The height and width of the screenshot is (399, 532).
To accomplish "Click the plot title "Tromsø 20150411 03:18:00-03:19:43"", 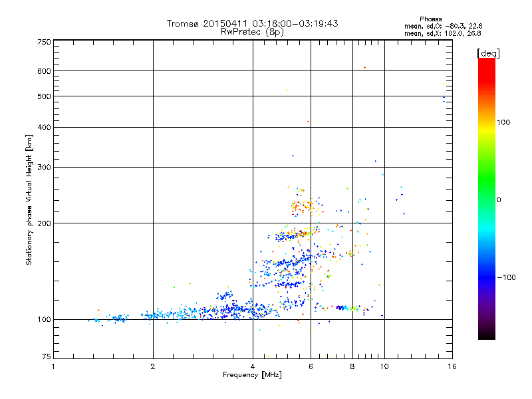I will [x=252, y=23].
